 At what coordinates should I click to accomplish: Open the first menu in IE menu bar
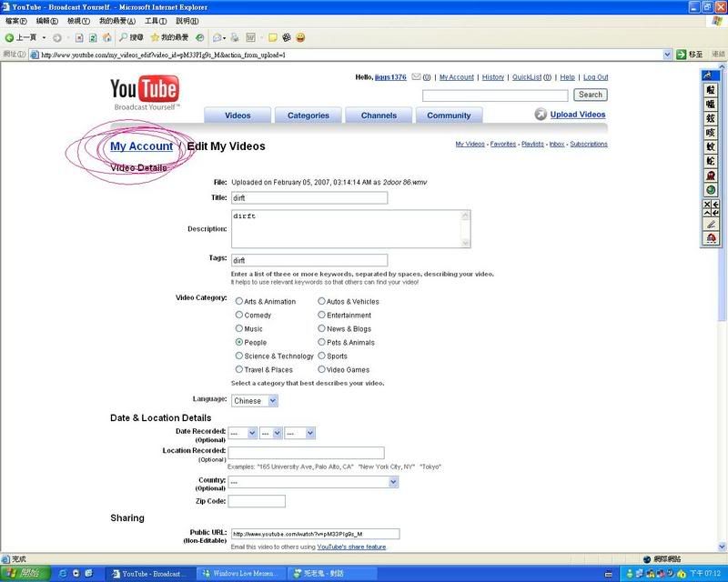tap(15, 21)
